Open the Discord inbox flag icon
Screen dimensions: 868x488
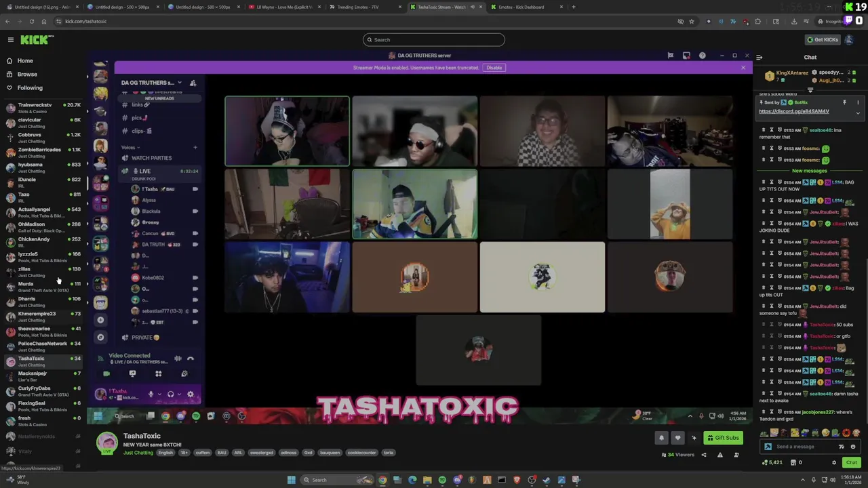pos(670,56)
